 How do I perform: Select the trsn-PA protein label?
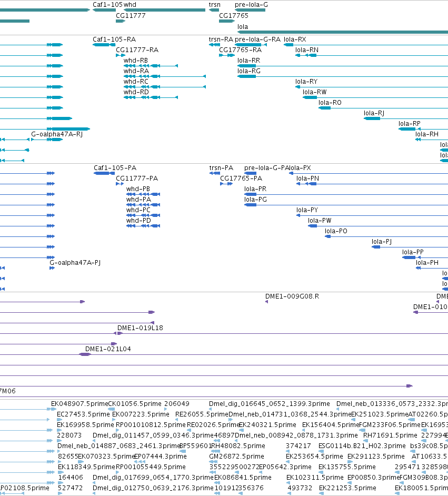pyautogui.click(x=221, y=167)
